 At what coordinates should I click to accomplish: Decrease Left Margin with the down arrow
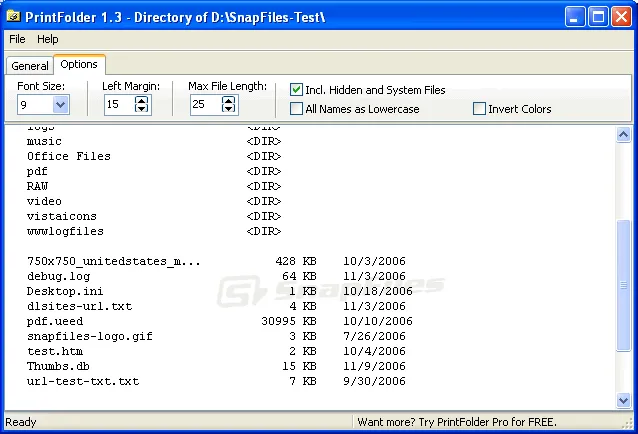point(142,109)
